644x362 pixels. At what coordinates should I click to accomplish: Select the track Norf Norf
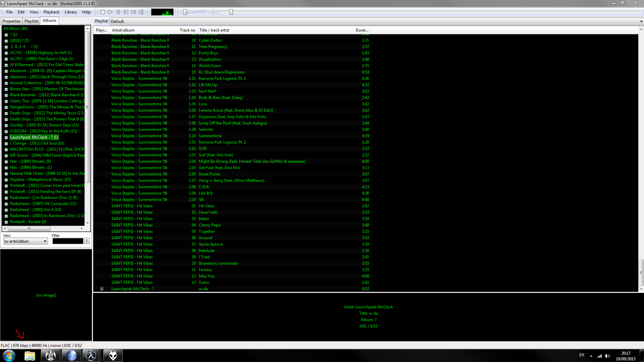coord(207,91)
